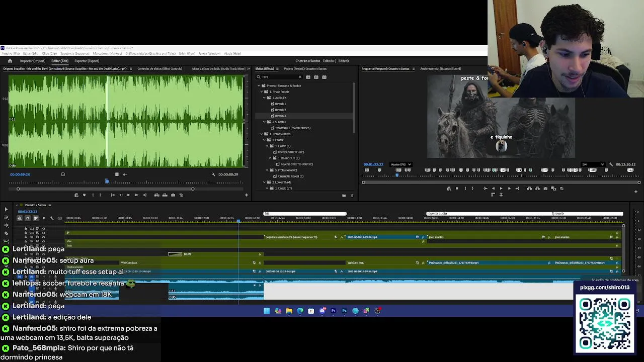Click delete trash icon in Effects panel

click(x=352, y=195)
